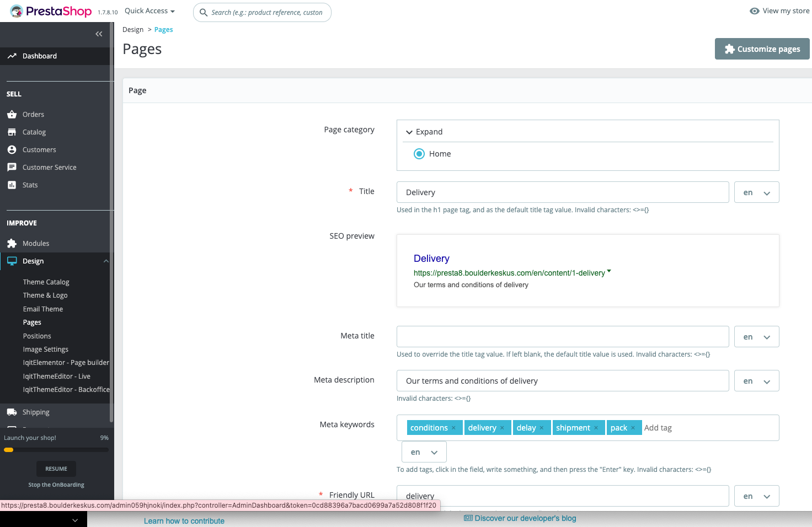The width and height of the screenshot is (812, 527).
Task: Click the Customers account icon
Action: coord(12,149)
